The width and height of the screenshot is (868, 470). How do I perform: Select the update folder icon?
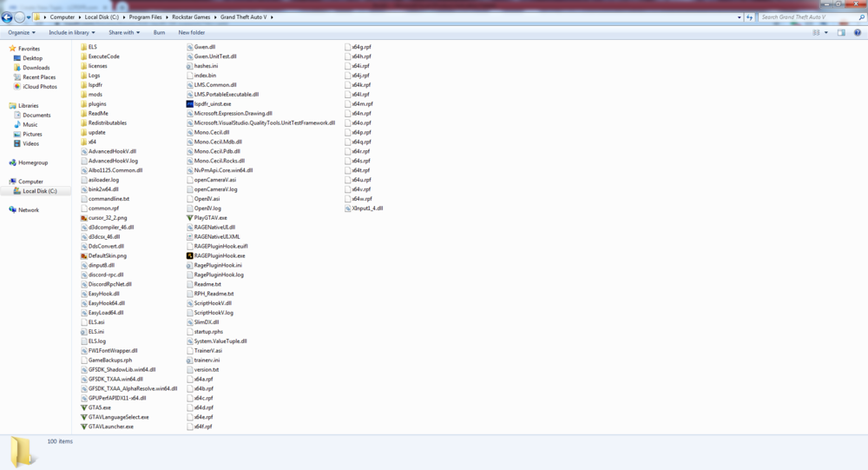pyautogui.click(x=84, y=132)
